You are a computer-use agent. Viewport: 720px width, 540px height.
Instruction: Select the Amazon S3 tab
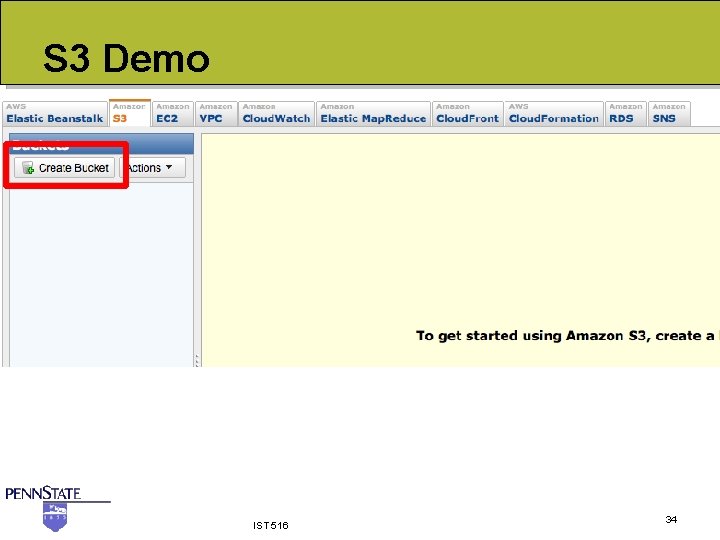point(129,113)
